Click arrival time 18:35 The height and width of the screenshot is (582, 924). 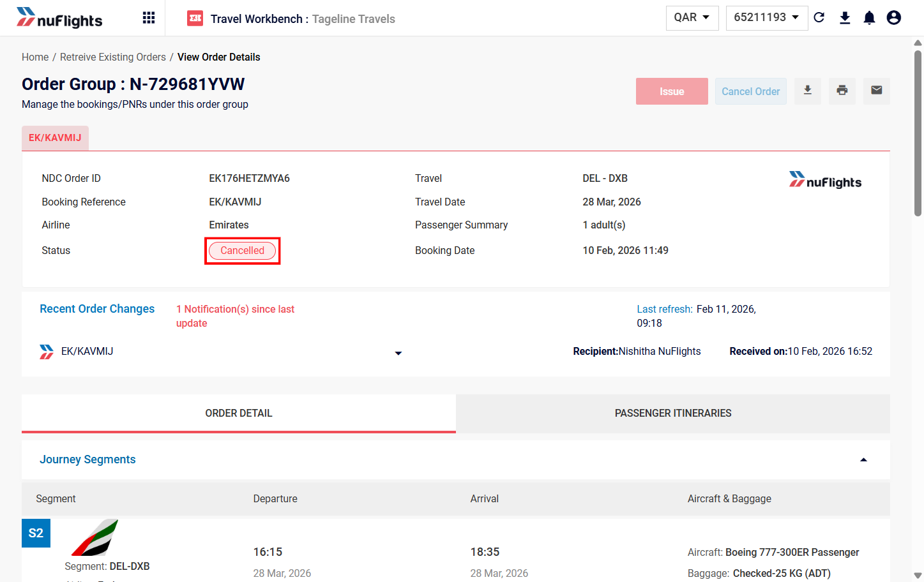tap(485, 552)
